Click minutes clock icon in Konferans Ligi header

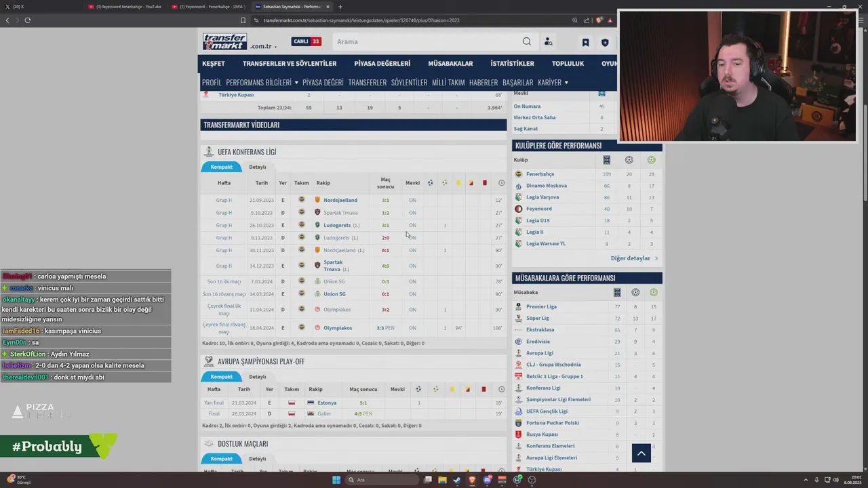501,183
